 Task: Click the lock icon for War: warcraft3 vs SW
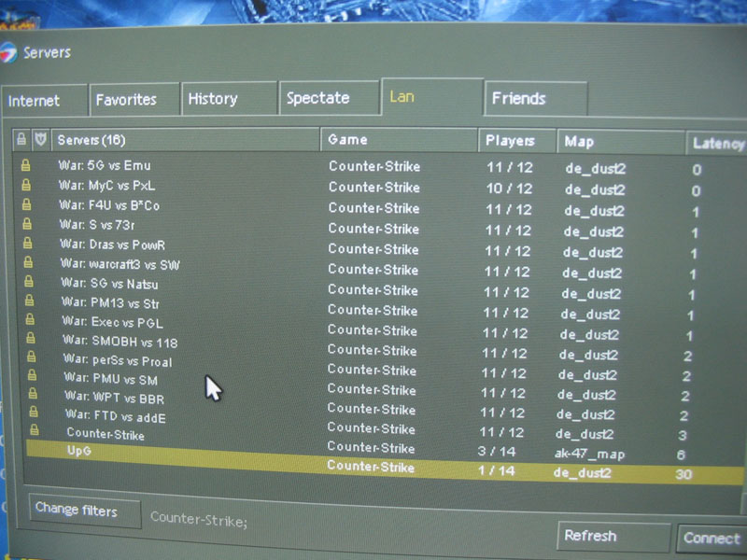pos(28,262)
